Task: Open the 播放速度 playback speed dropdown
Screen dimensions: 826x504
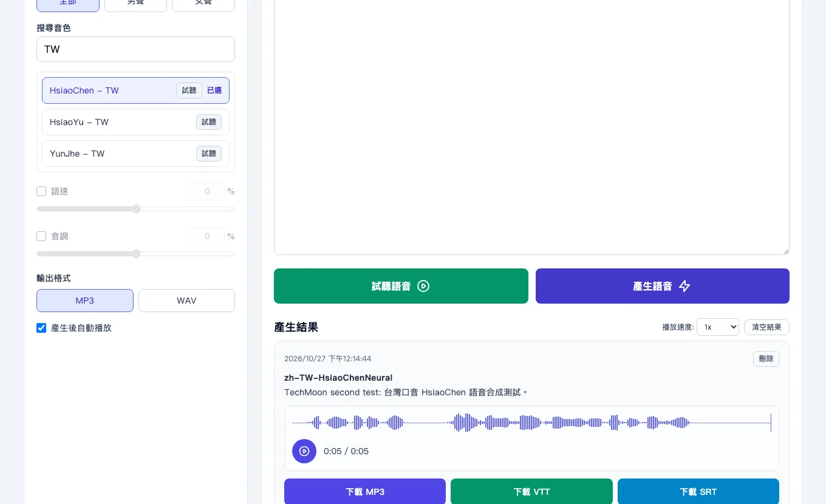Action: (718, 327)
